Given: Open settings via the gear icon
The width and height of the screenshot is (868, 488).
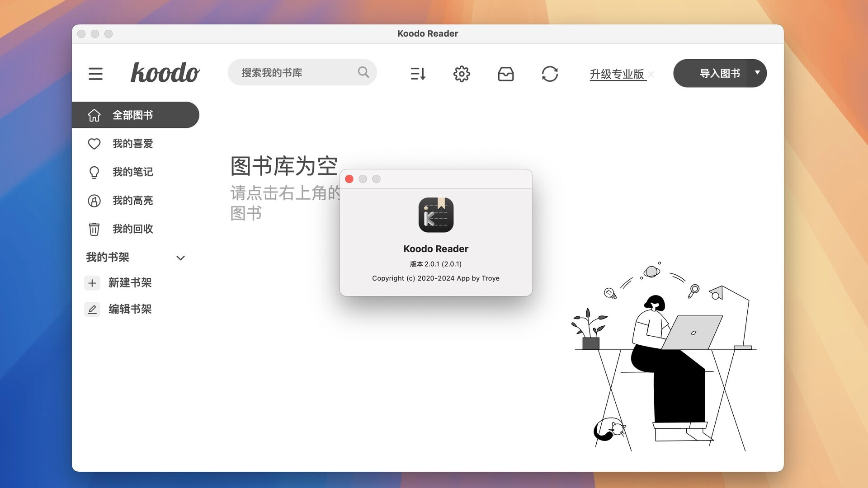Looking at the screenshot, I should tap(462, 74).
